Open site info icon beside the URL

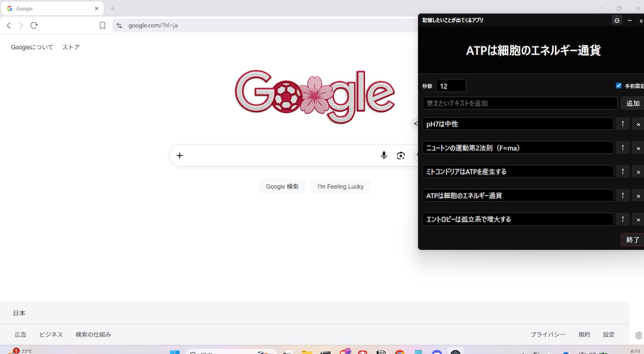pos(119,25)
